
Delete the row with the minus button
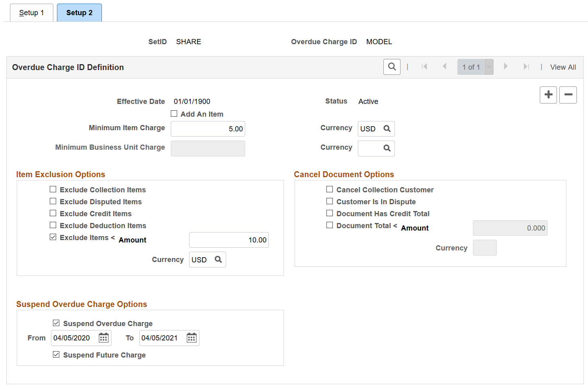[568, 95]
